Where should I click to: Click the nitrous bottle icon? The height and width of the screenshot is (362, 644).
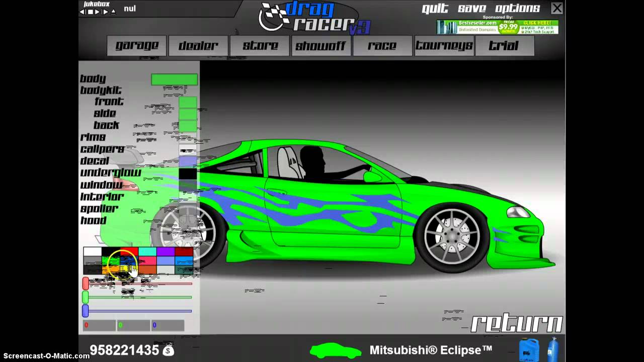552,349
